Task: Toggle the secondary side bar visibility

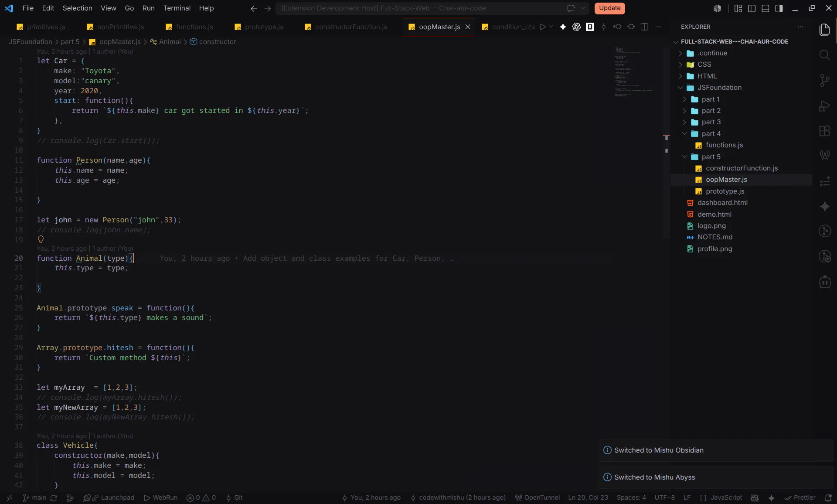Action: pos(779,8)
